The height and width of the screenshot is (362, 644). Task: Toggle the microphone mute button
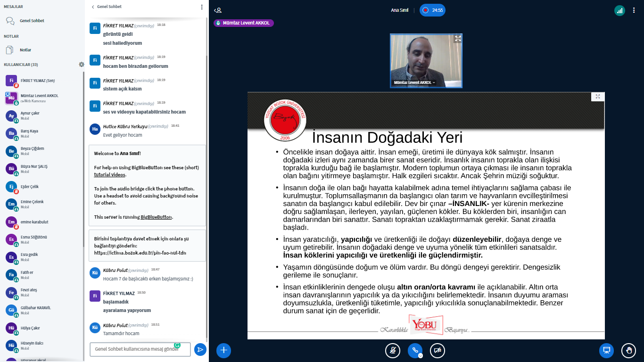(392, 350)
